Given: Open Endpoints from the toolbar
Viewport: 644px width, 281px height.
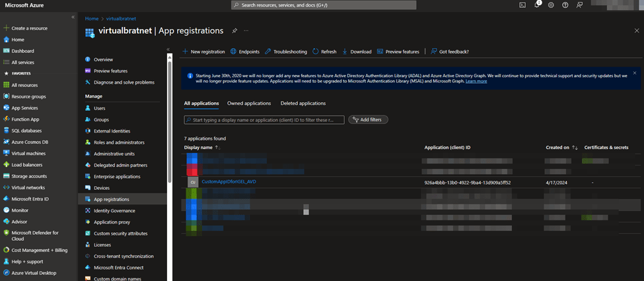Looking at the screenshot, I should point(245,51).
